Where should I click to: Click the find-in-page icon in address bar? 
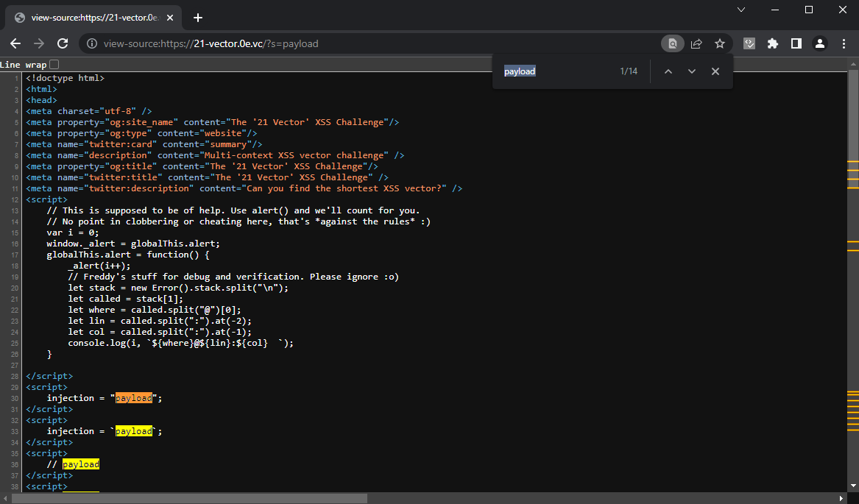pos(672,43)
